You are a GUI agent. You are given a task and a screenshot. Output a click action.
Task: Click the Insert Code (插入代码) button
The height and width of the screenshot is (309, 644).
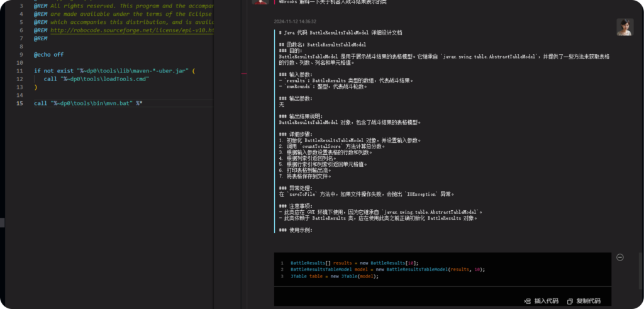541,301
